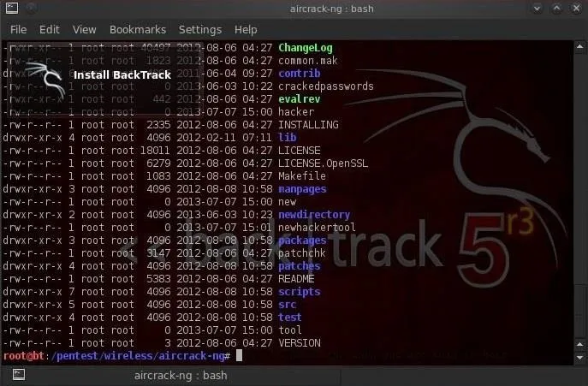Viewport: 588px width, 386px height.
Task: Minimize the aircrack-ng terminal window
Action: tap(537, 9)
